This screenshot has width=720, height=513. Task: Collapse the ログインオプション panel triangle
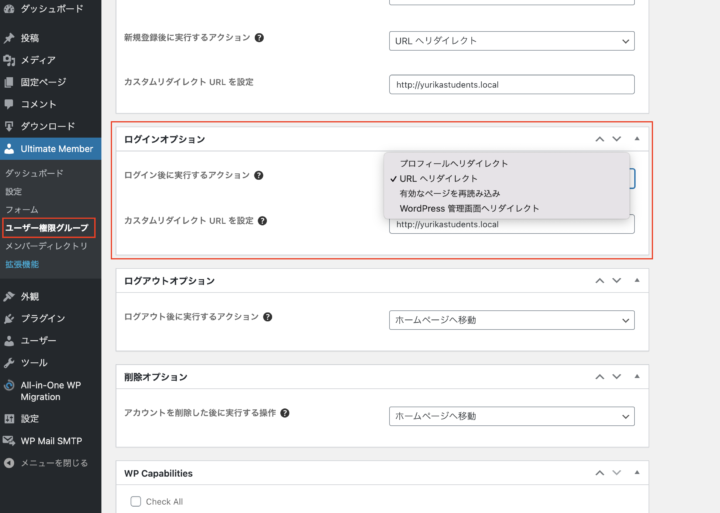637,139
